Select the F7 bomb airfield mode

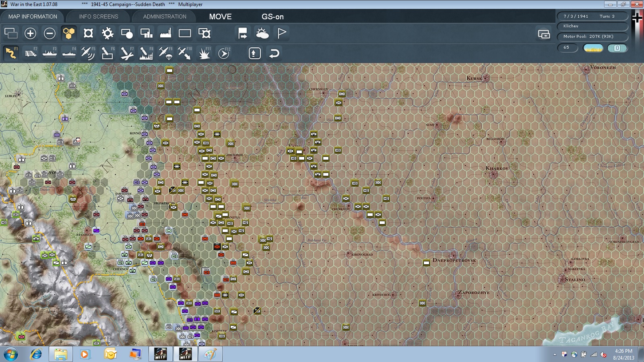click(127, 53)
